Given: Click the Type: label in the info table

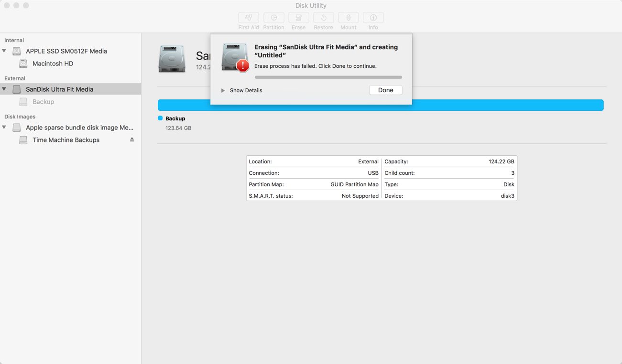Looking at the screenshot, I should point(391,184).
